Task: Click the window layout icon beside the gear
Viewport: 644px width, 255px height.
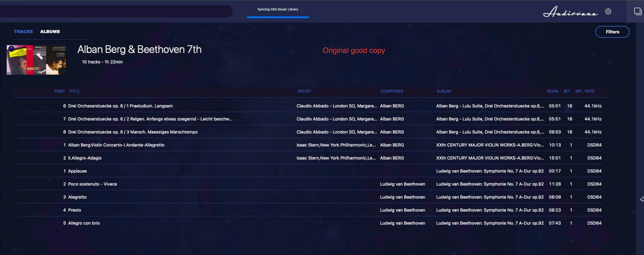Action: [638, 11]
